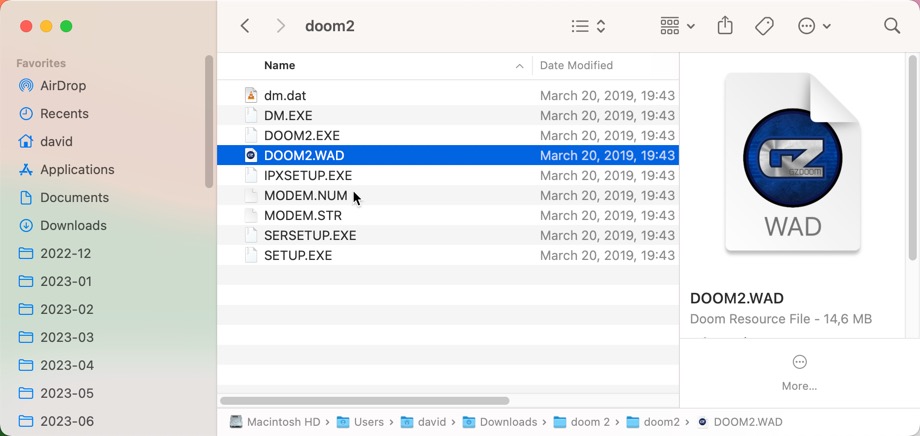Open the 2023-04 folder in sidebar
The height and width of the screenshot is (436, 920).
coord(56,366)
